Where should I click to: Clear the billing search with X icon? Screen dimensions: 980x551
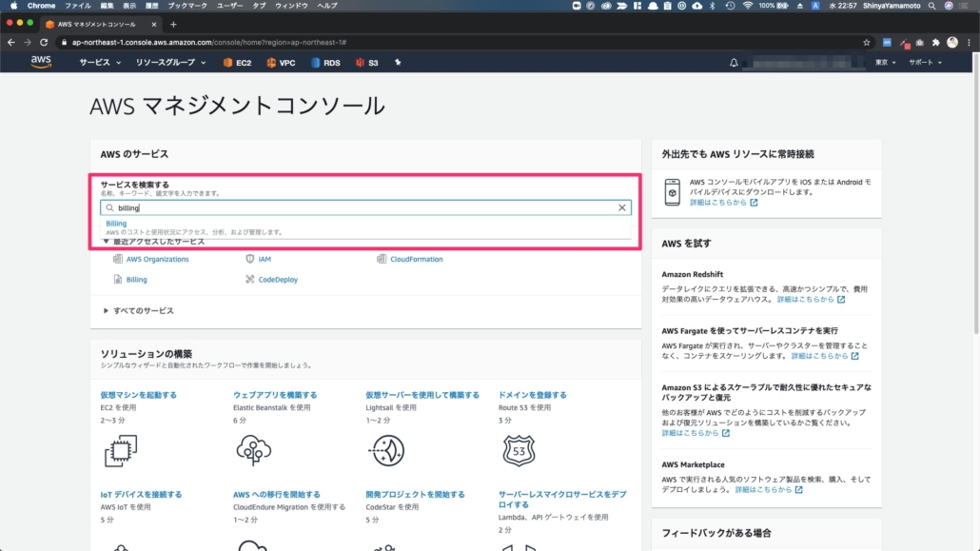coord(622,207)
